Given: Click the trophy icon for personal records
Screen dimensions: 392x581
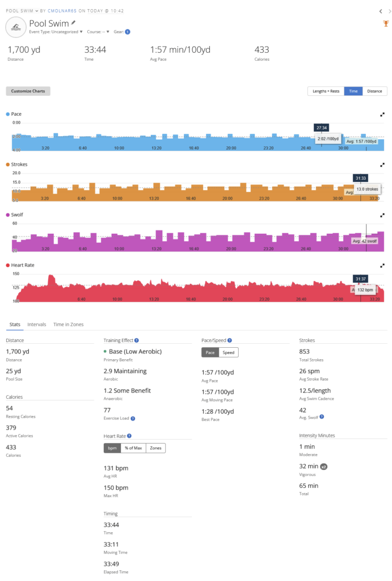Looking at the screenshot, I should (x=386, y=23).
